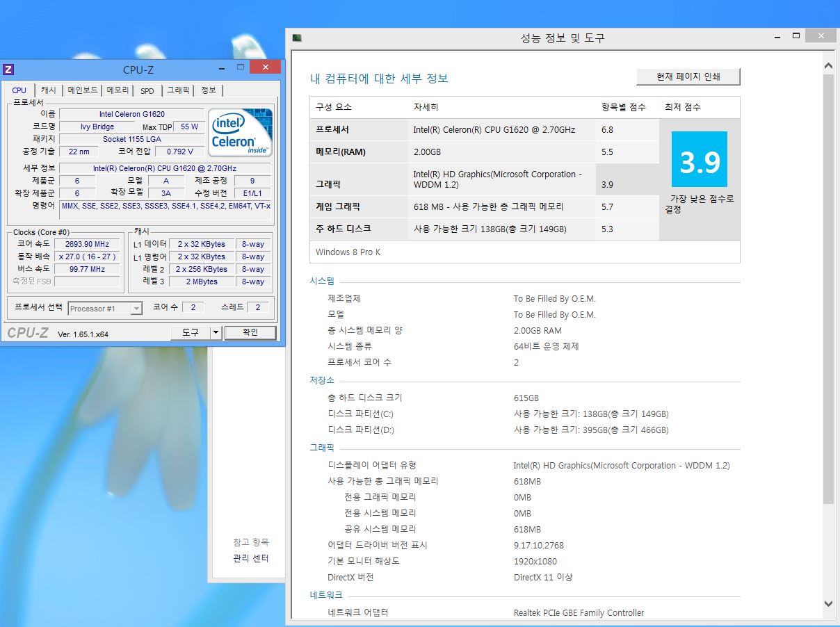Click Realtek PCIe GBE Family Controller text
This screenshot has height=627, width=840.
coord(579,612)
